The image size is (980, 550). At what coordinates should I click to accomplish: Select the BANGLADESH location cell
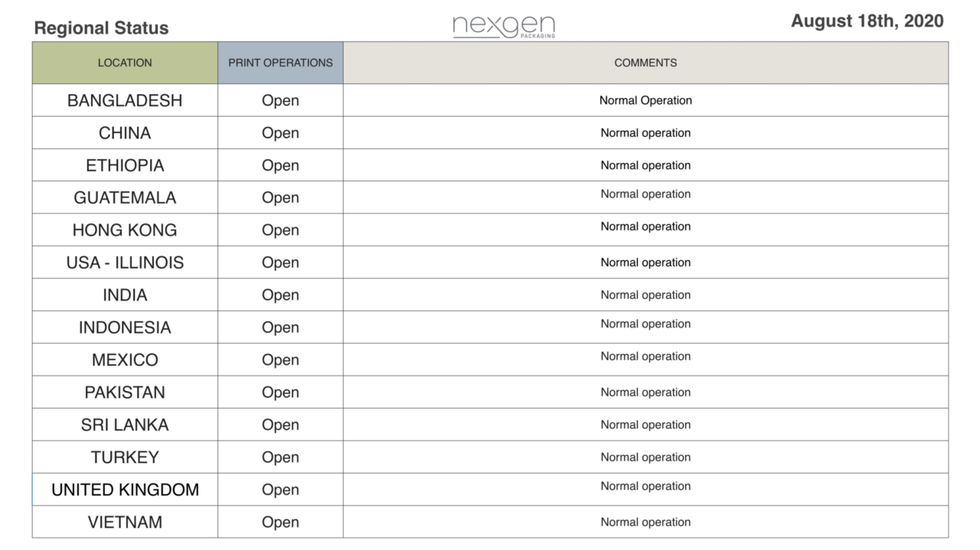click(x=125, y=100)
